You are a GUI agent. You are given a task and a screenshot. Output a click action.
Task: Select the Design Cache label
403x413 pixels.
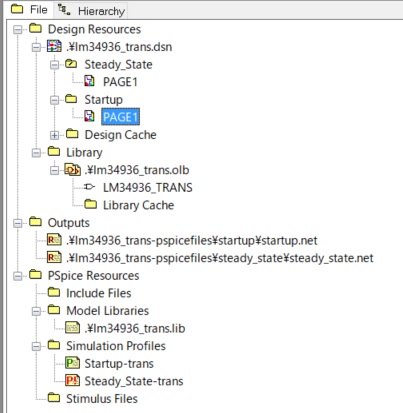tap(121, 135)
